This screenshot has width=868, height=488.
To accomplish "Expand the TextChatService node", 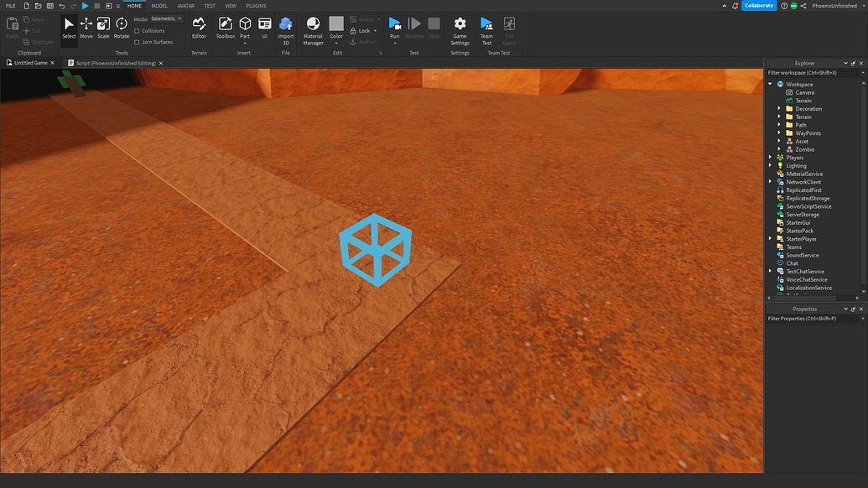I will [x=770, y=271].
